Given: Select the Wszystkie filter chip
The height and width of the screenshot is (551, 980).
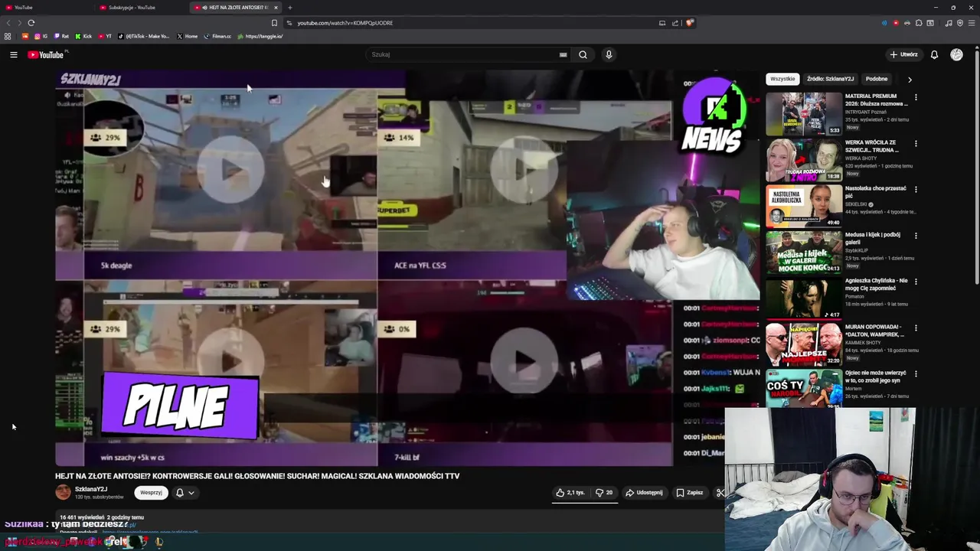Looking at the screenshot, I should coord(782,79).
